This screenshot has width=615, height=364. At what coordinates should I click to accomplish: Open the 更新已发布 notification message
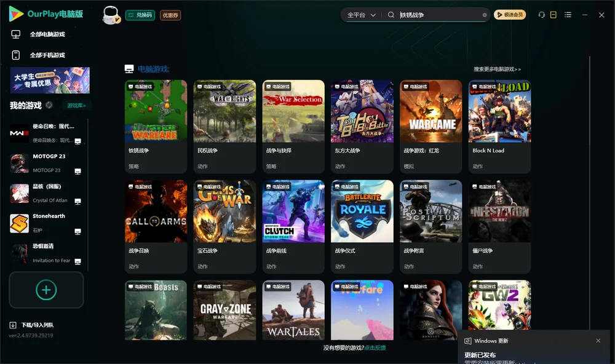(x=480, y=355)
